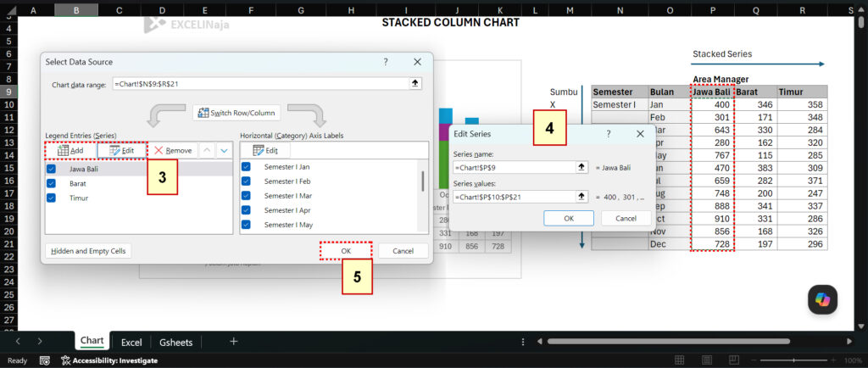Click Edit under Horizontal Axis Labels

[265, 151]
